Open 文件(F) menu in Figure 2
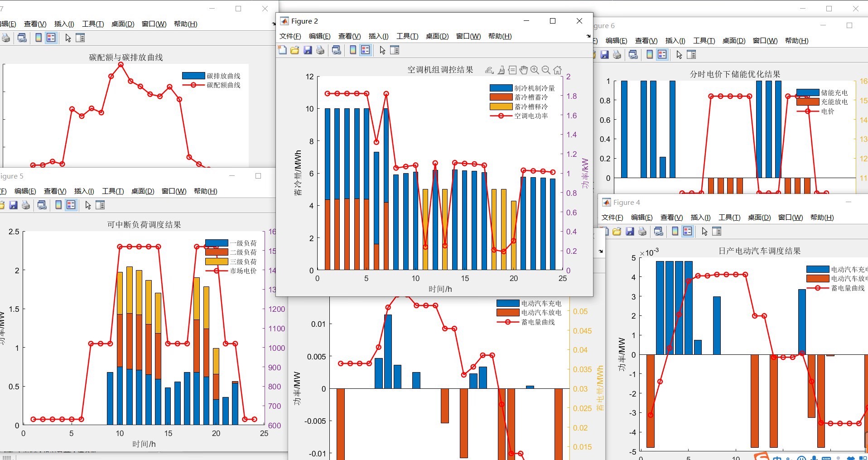 pos(290,36)
